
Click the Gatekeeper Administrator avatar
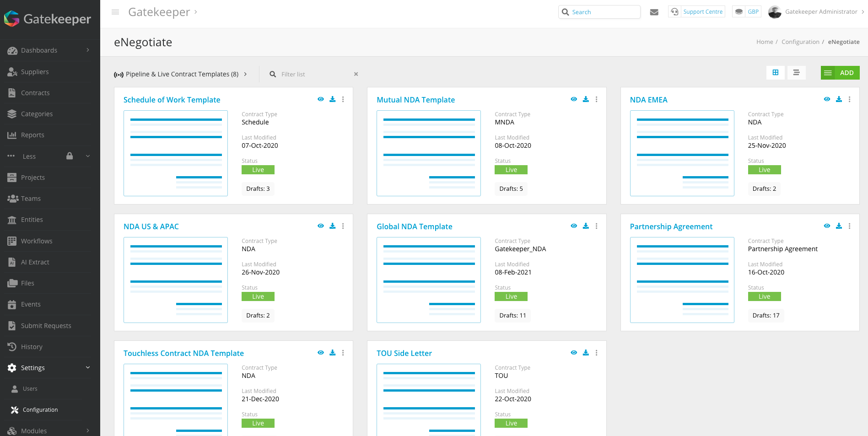click(x=775, y=12)
